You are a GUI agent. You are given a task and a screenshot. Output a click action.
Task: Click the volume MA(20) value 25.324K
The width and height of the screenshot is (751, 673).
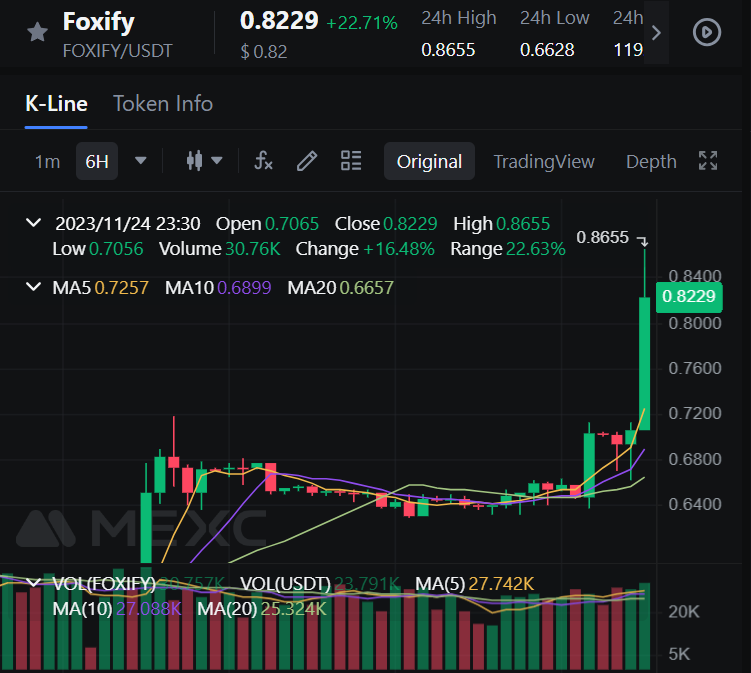pyautogui.click(x=294, y=609)
